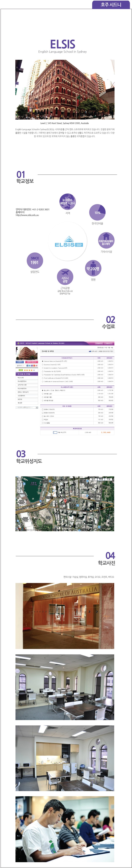Select English for Academic Purposes radio

[43, 368]
